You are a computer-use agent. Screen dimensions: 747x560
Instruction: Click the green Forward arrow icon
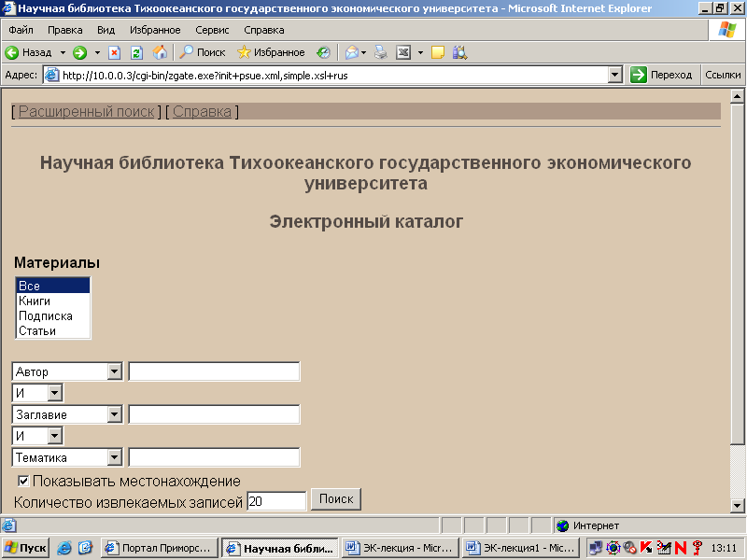pos(80,52)
